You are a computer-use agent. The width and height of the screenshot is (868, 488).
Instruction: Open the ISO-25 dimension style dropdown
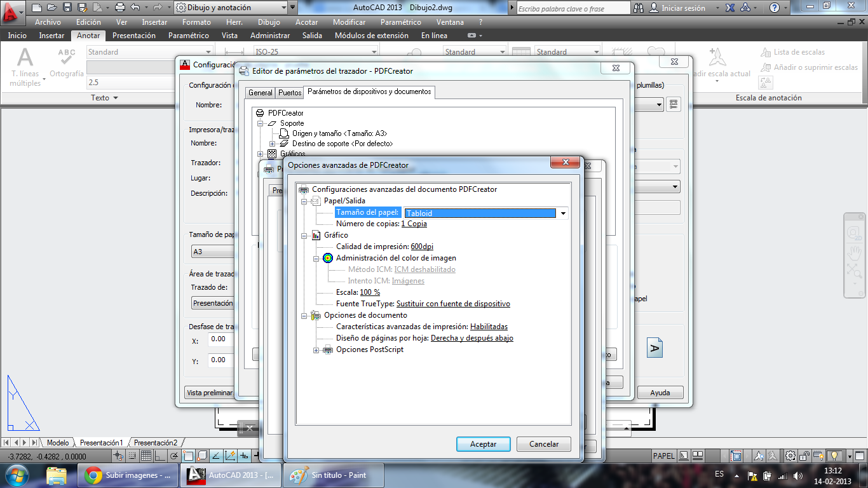tap(374, 52)
